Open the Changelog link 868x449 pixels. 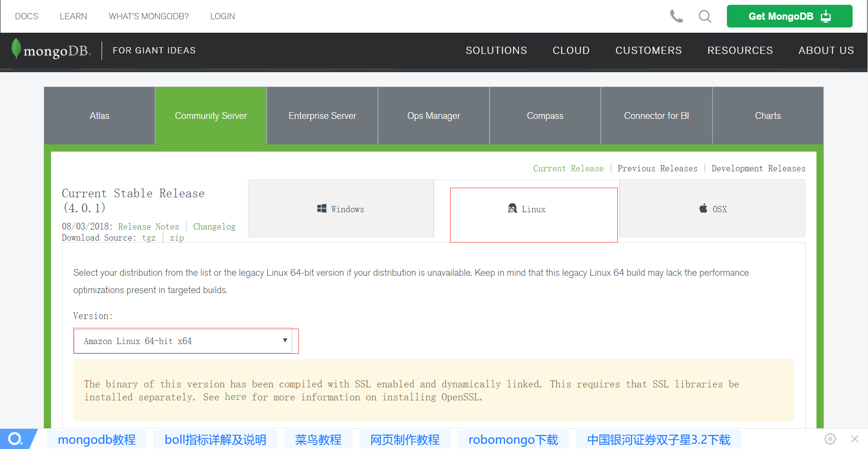click(x=214, y=227)
